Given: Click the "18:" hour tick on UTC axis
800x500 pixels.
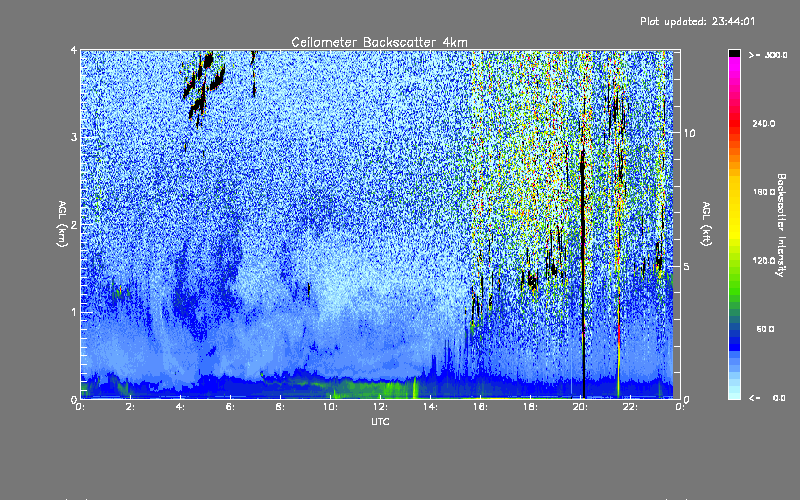Looking at the screenshot, I should coord(530,407).
